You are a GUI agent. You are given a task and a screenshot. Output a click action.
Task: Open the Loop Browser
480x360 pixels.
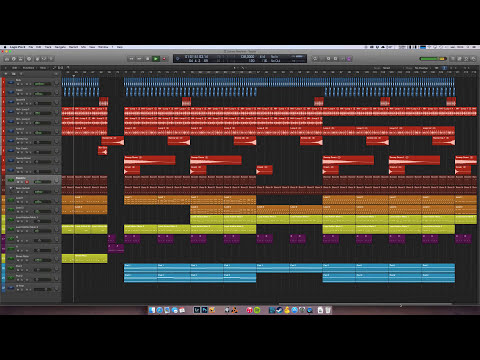click(466, 59)
